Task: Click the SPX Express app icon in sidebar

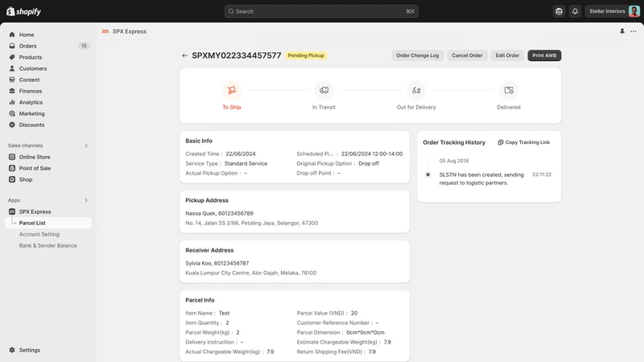Action: [x=12, y=212]
